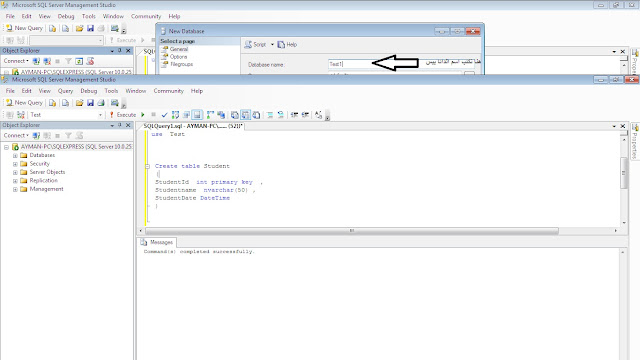This screenshot has width=640, height=360.
Task: Click Design Query in Editor icon
Action: point(187,115)
